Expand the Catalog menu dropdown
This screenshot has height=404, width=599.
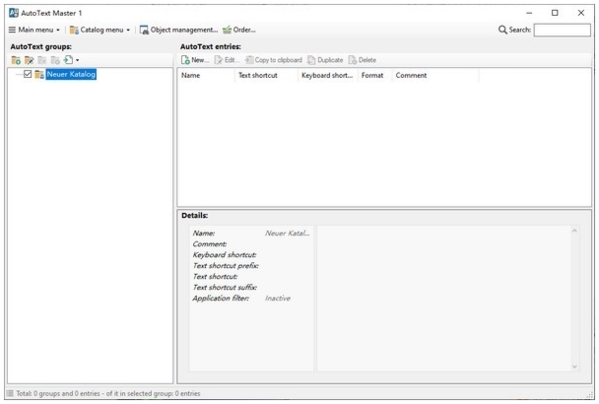coord(100,30)
